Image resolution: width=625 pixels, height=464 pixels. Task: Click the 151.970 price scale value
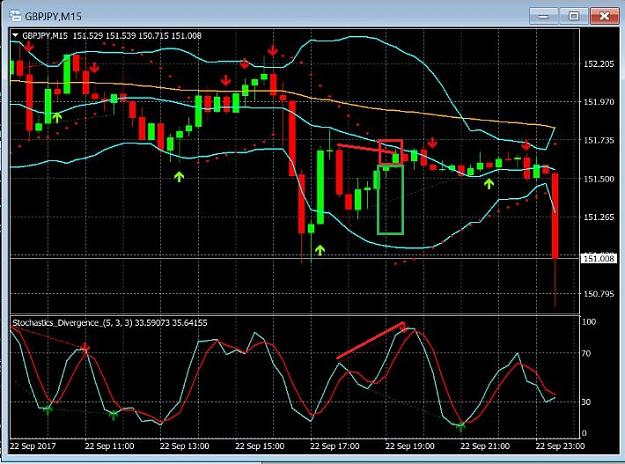pos(599,102)
